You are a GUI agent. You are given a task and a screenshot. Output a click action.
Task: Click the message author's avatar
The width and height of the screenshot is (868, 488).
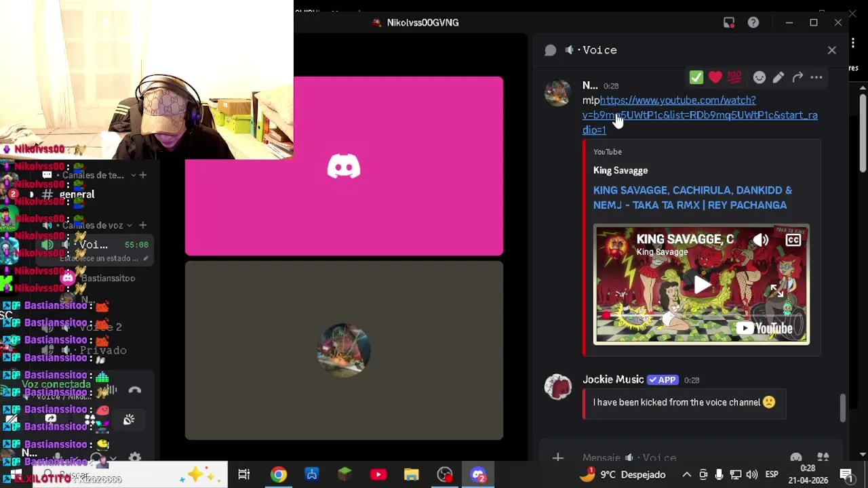(558, 93)
